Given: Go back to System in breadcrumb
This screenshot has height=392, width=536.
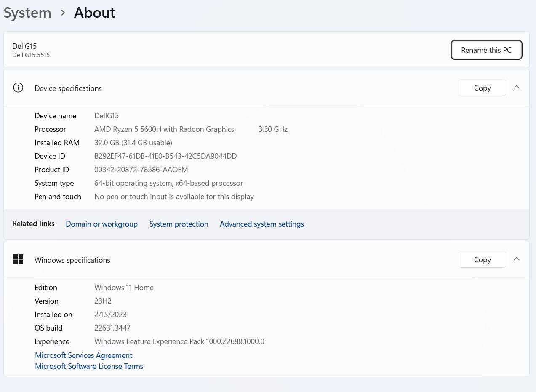Looking at the screenshot, I should click(x=27, y=13).
